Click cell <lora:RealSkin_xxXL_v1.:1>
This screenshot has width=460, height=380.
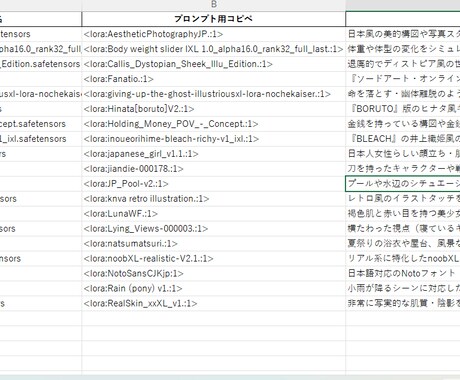214,304
